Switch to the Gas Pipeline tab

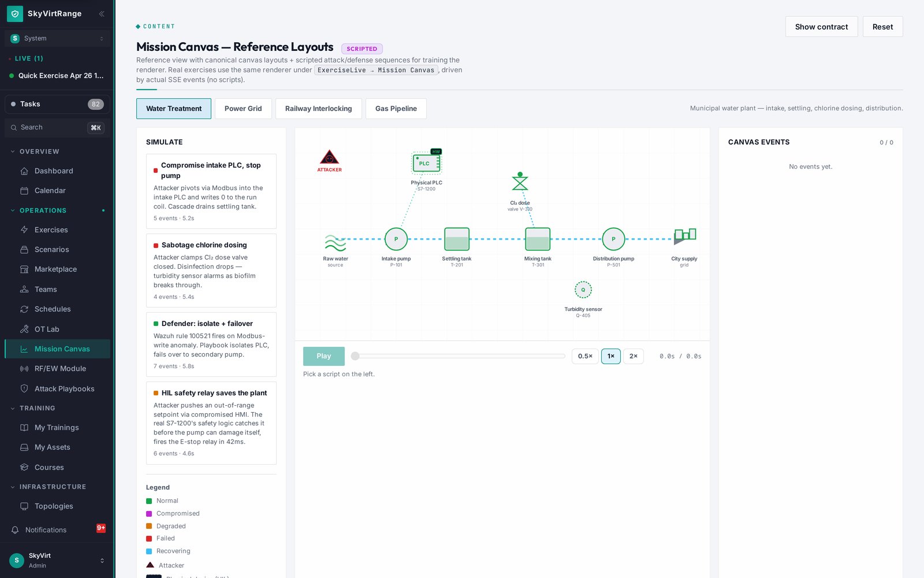396,109
